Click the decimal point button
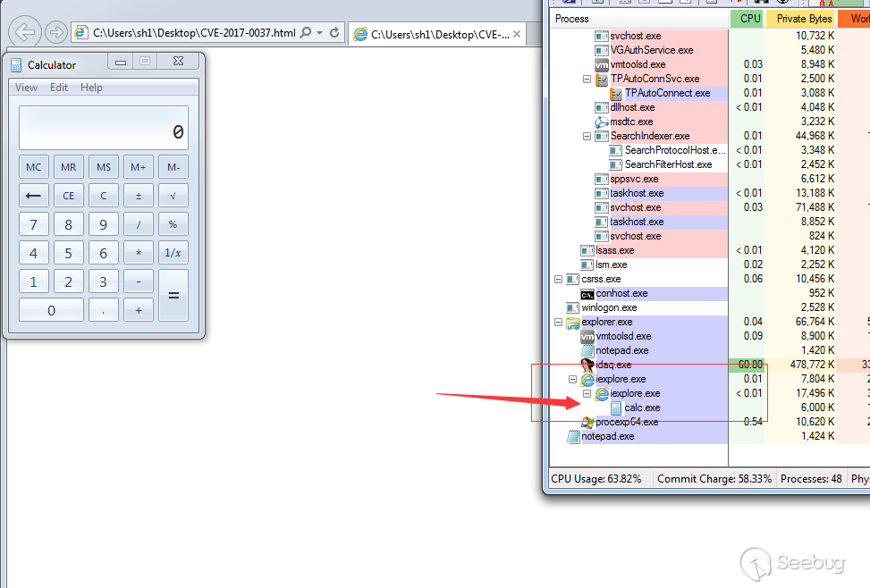870x588 pixels. (104, 310)
